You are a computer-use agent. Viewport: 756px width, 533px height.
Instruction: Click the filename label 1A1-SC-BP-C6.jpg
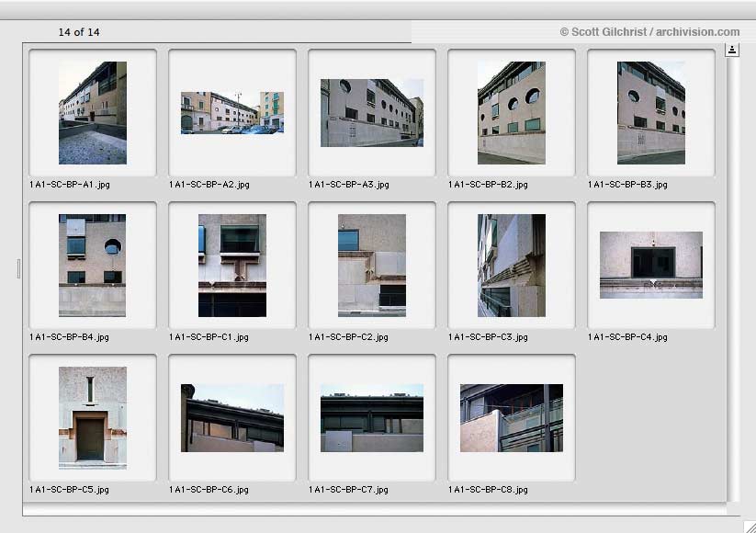pos(209,490)
